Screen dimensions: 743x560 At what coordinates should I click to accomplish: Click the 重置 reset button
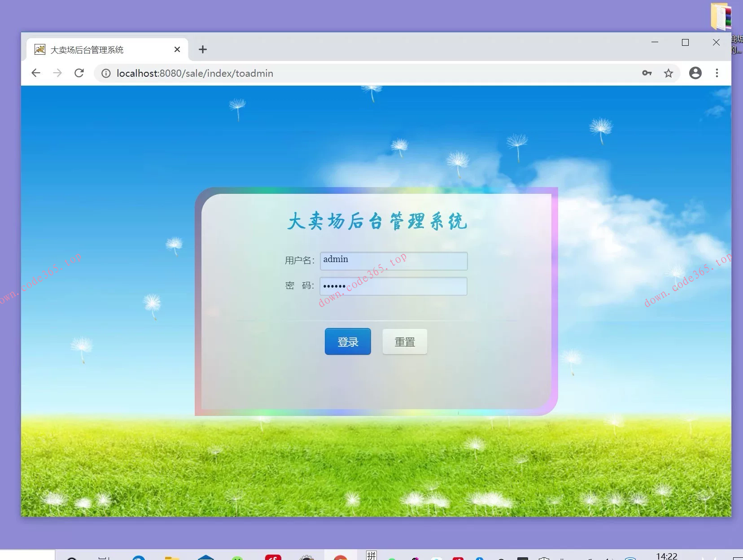[x=404, y=341]
